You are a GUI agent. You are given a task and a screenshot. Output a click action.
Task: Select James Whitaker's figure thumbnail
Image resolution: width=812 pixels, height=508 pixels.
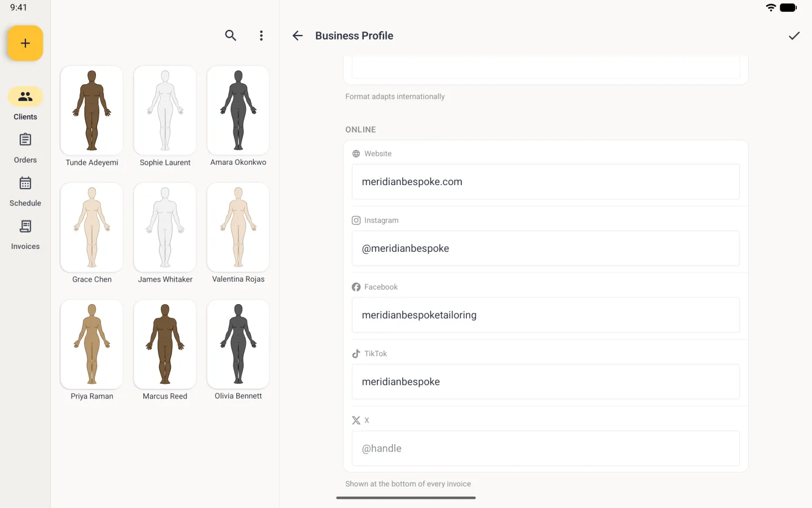tap(165, 227)
